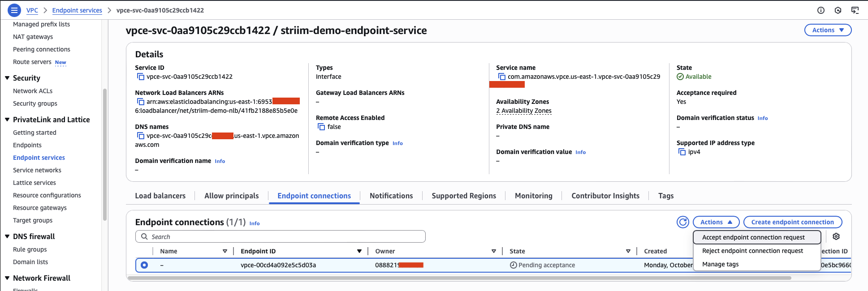Viewport: 868px width, 291px height.
Task: Copy the Service ID value
Action: (140, 77)
